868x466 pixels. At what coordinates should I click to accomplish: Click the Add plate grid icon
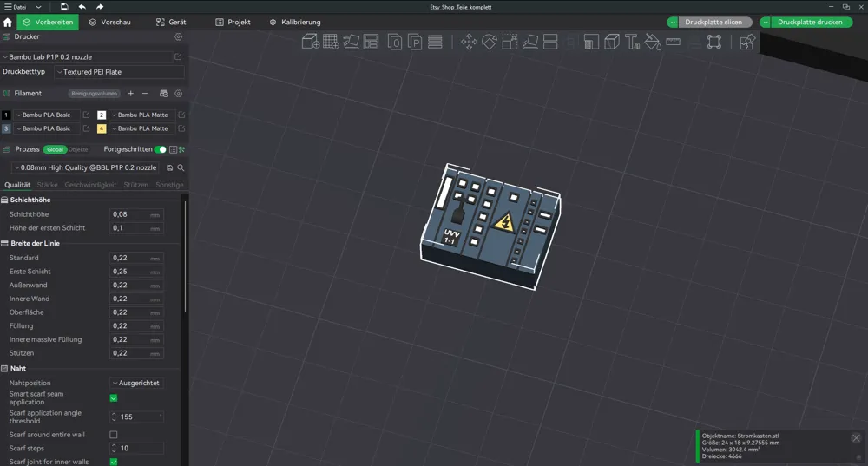coord(331,42)
